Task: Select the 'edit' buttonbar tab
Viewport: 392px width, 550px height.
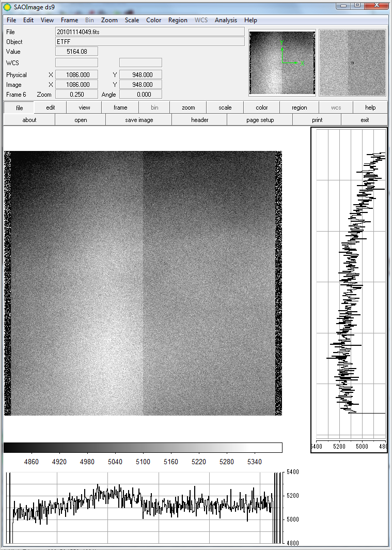Action: 51,108
